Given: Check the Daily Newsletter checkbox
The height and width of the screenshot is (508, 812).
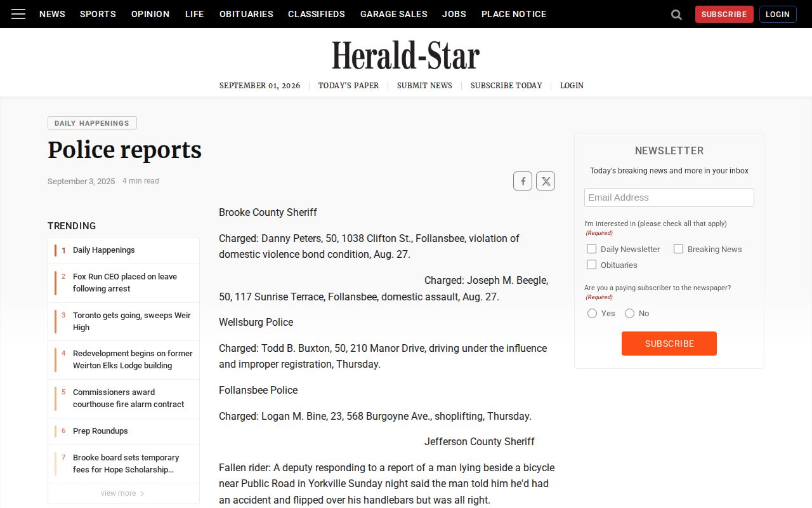Looking at the screenshot, I should (x=591, y=249).
